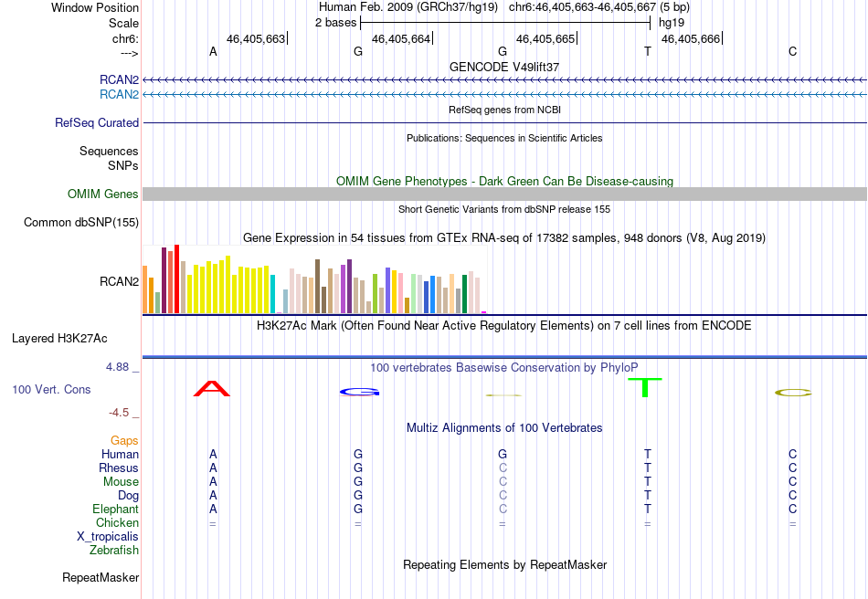Click the tallest red bar in GTEx chart
This screenshot has width=868, height=599.
[x=176, y=279]
